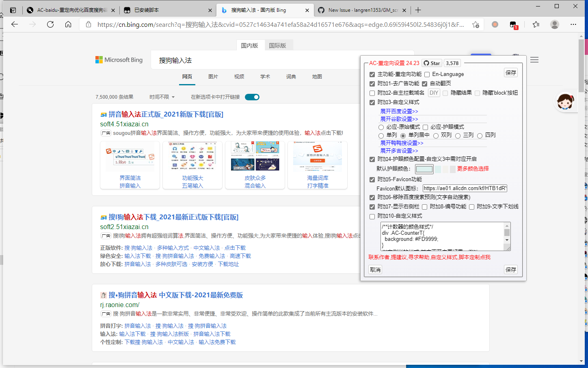Switch to 国际版 Bing tab
This screenshot has height=368, width=588.
coord(278,45)
